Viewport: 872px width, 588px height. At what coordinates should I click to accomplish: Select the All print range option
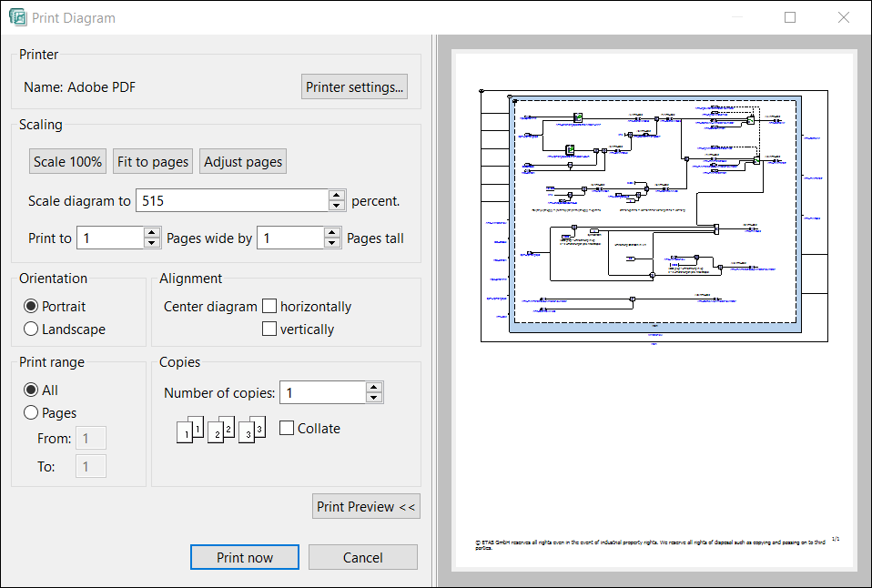pos(30,390)
